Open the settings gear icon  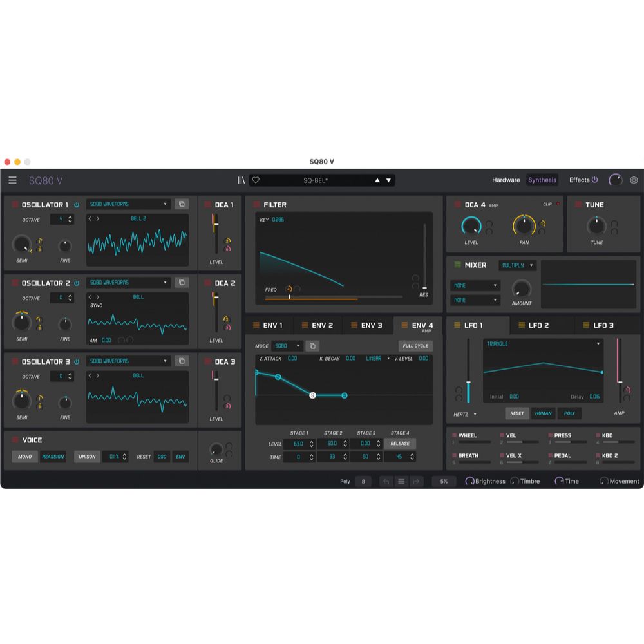(x=634, y=180)
